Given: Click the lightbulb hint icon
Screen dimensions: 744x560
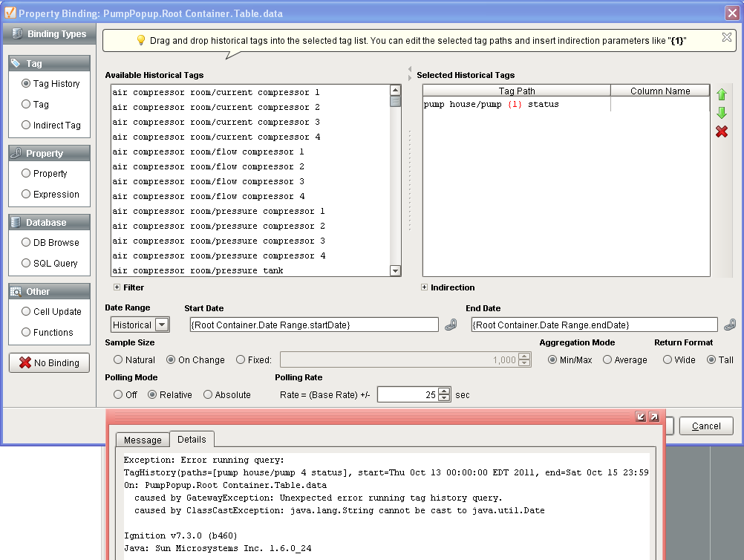Looking at the screenshot, I should (x=140, y=40).
